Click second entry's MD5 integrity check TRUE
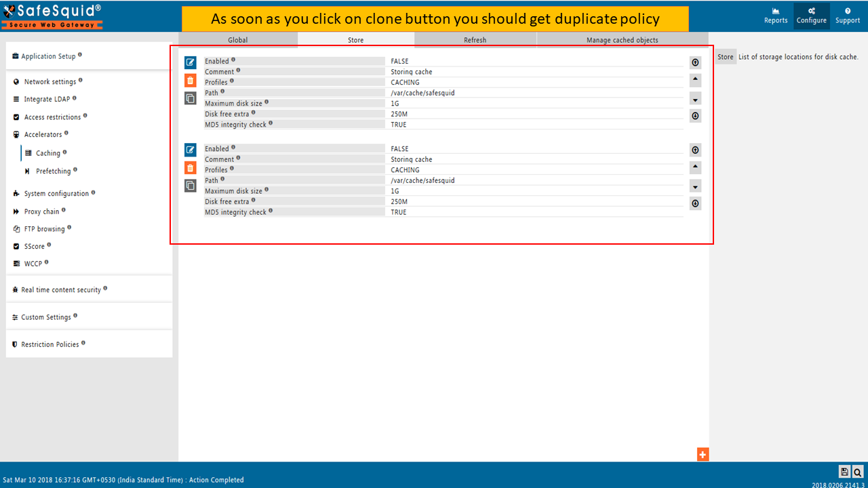This screenshot has height=488, width=868. coord(398,212)
